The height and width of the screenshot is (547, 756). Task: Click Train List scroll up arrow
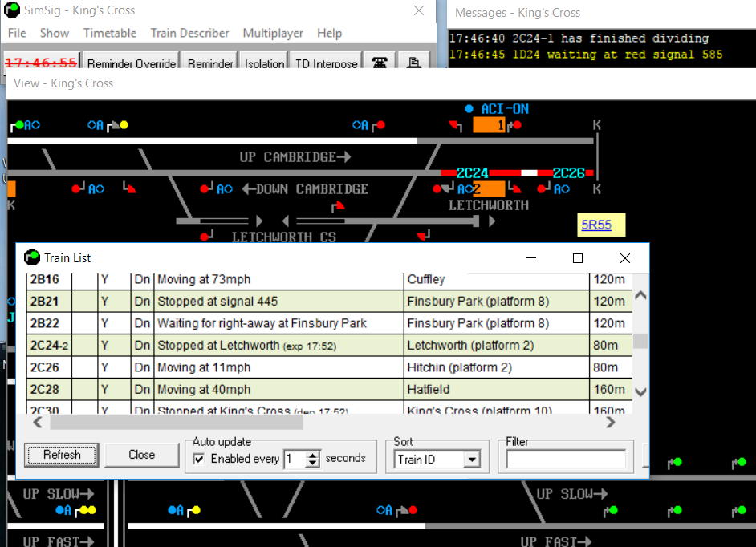point(640,295)
